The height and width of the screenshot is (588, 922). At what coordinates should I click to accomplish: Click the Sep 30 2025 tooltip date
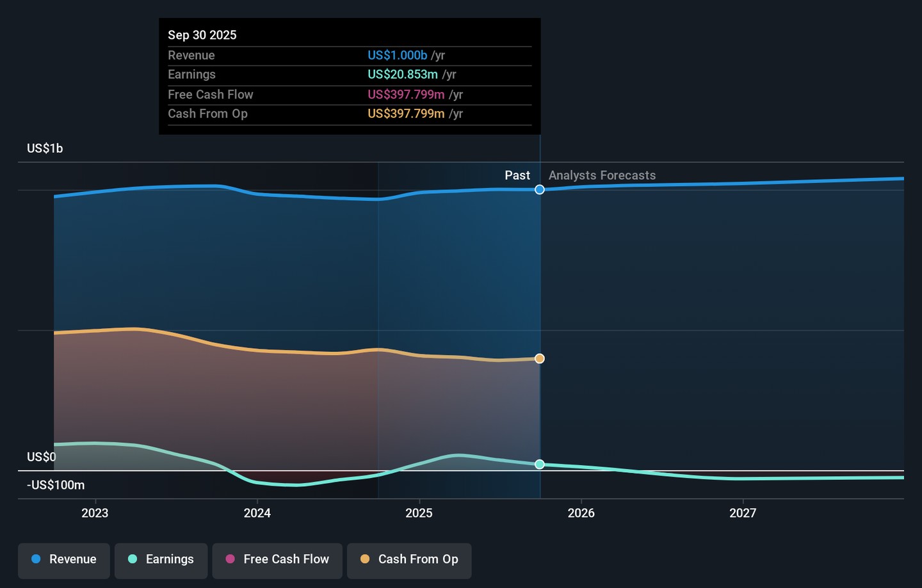(202, 35)
